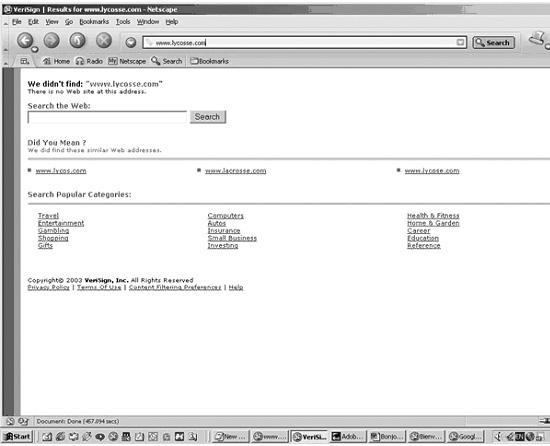The height and width of the screenshot is (446, 550).
Task: Click the page Search button under Search the Web
Action: 208,117
